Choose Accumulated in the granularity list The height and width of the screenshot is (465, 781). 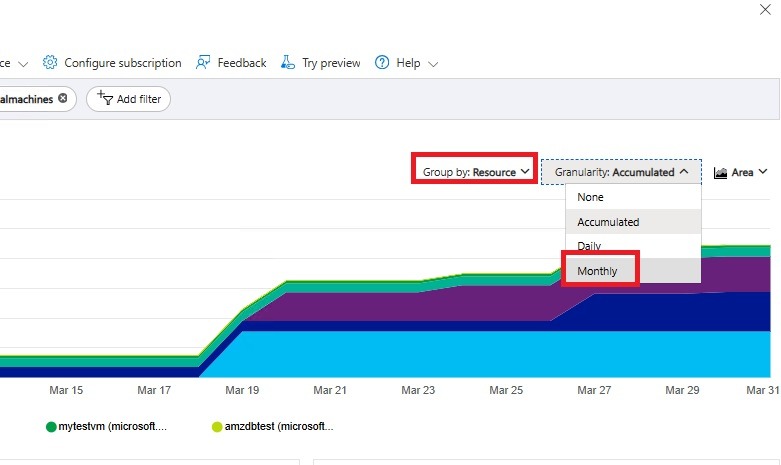pyautogui.click(x=608, y=222)
